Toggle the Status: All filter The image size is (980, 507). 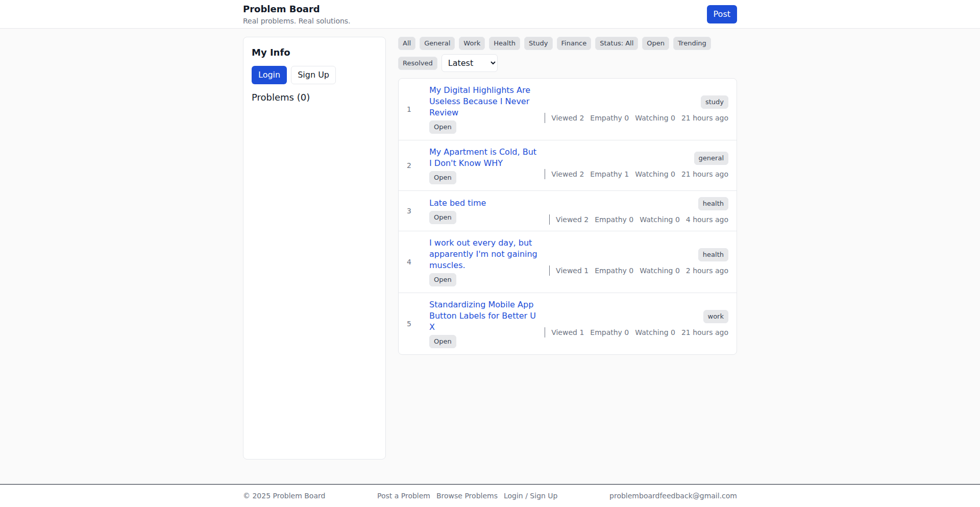[x=616, y=43]
